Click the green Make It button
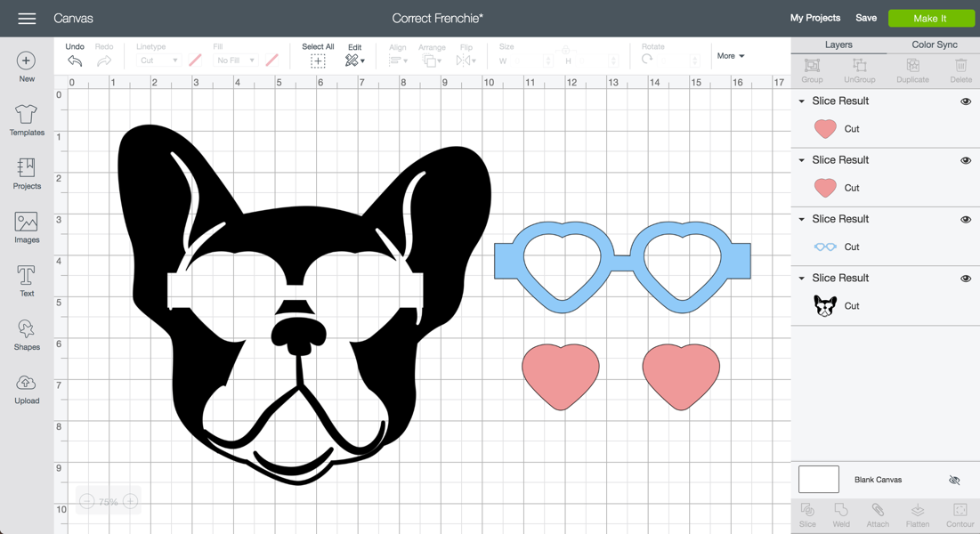Viewport: 980px width, 534px height. 930,18
